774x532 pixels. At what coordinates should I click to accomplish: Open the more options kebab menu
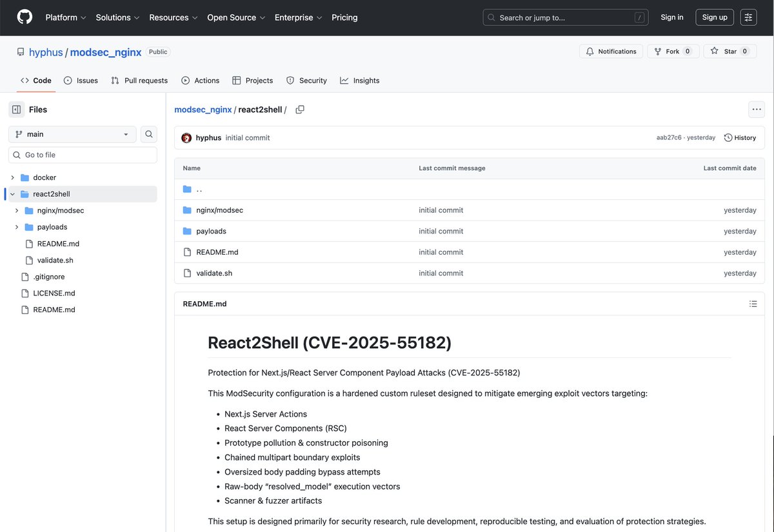coord(757,109)
